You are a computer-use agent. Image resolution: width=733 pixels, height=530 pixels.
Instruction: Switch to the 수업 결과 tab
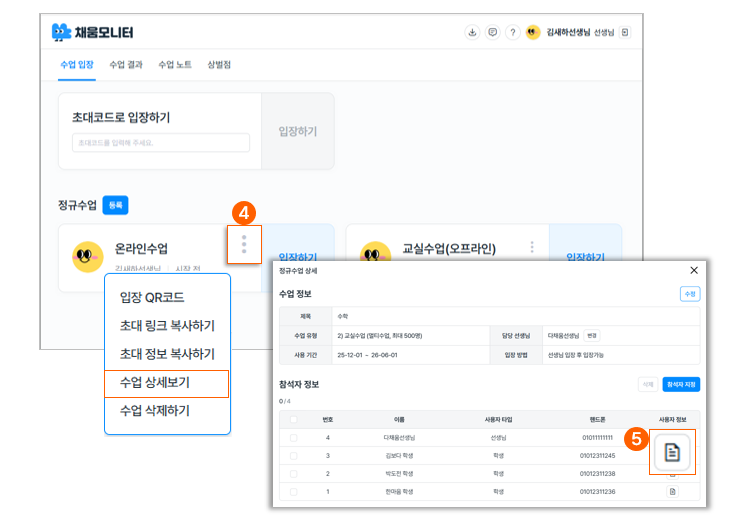[x=125, y=65]
